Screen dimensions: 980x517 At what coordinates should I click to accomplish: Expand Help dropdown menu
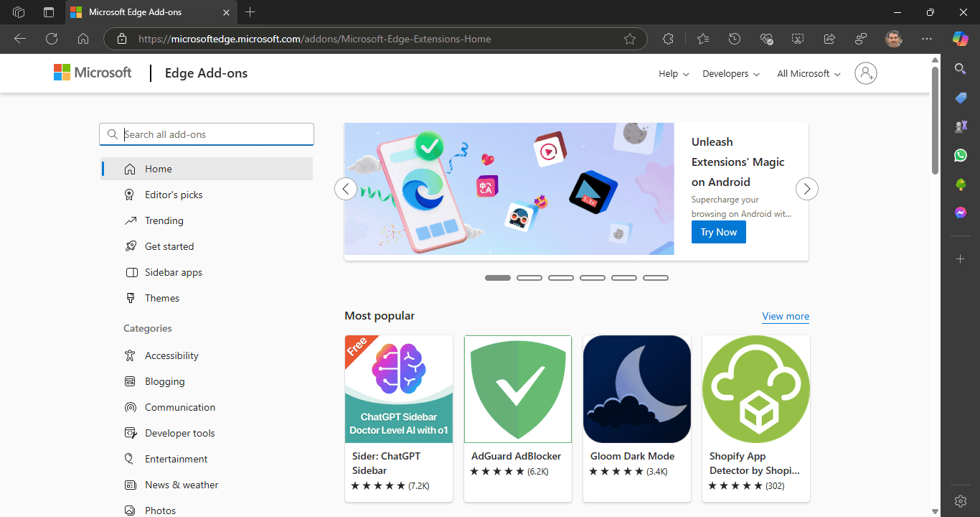[x=674, y=73]
